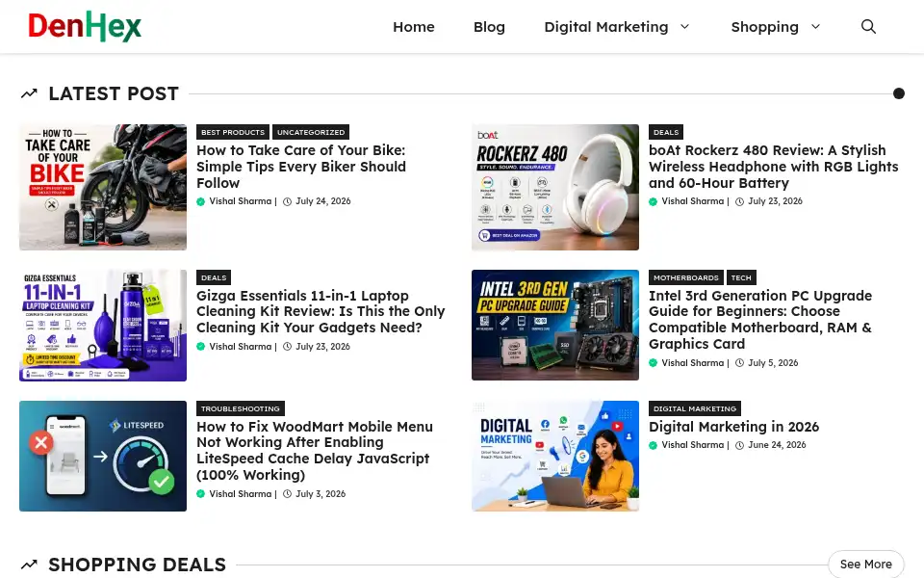Click Vishal Sharma author on Intel upgrade post
This screenshot has height=578, width=924.
click(692, 363)
